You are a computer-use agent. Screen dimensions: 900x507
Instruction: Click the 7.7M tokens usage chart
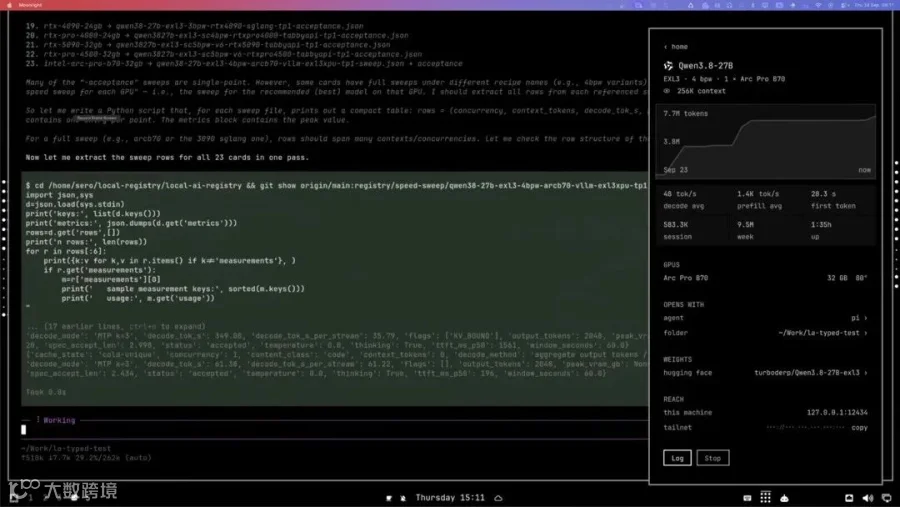(766, 141)
